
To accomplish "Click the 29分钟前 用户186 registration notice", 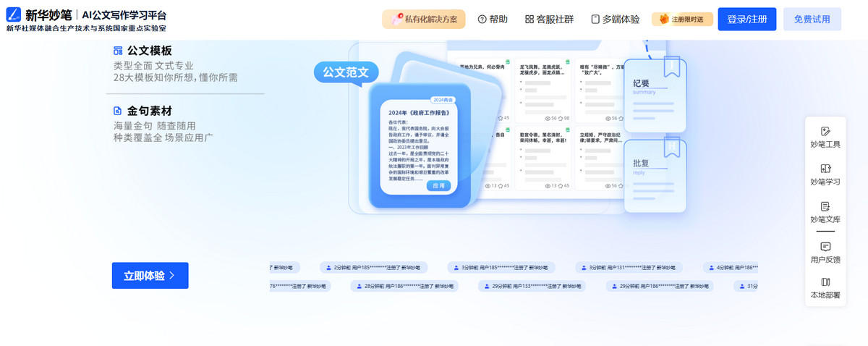I will click(660, 286).
